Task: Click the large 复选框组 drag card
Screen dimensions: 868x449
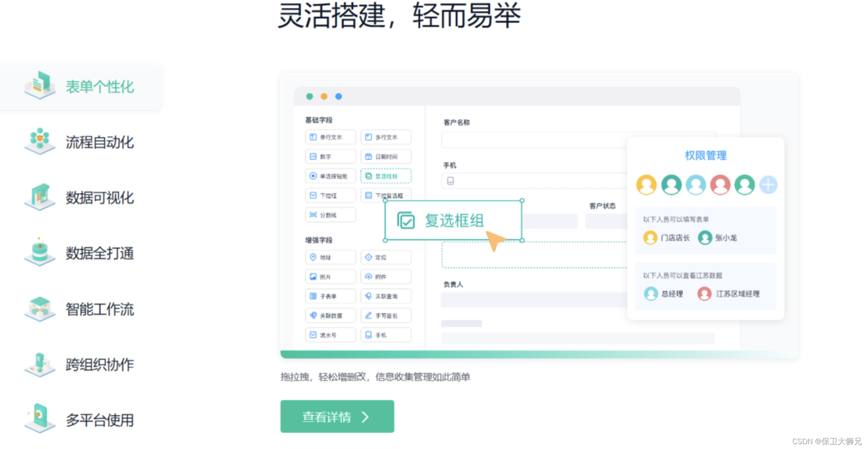Action: coord(453,220)
